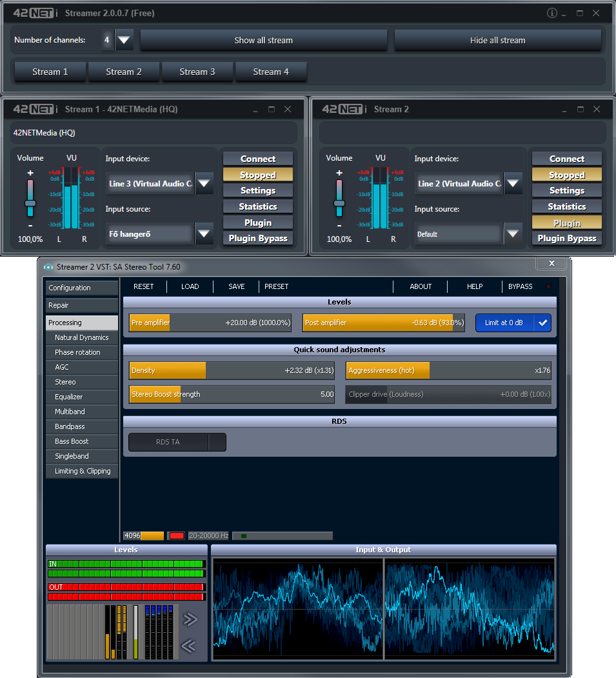Go to Bass Boost settings

tap(82, 441)
